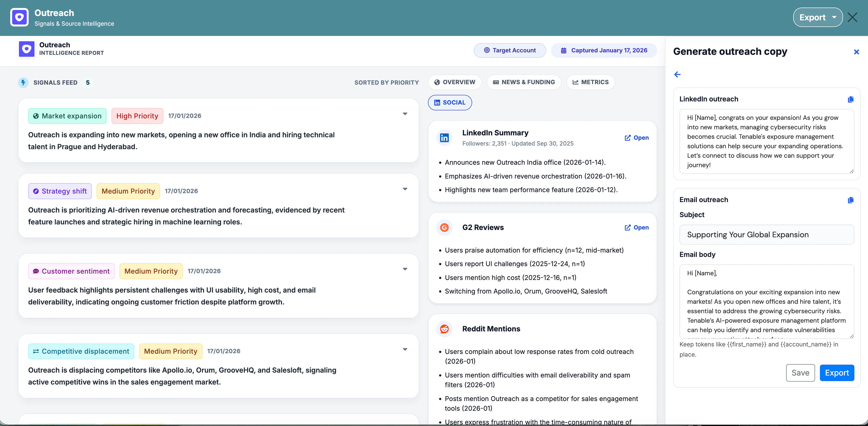The height and width of the screenshot is (426, 868).
Task: Click the Customer sentiment tag
Action: tap(71, 271)
